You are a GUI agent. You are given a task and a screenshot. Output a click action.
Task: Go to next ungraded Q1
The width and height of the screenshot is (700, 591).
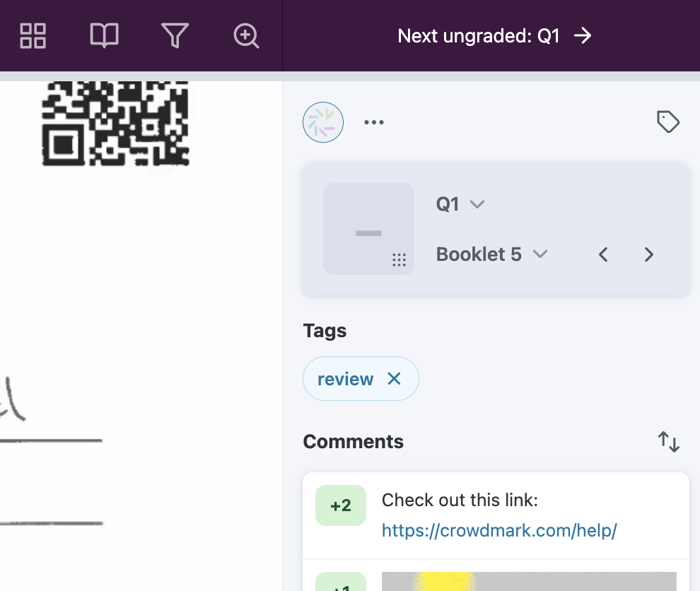coord(494,36)
